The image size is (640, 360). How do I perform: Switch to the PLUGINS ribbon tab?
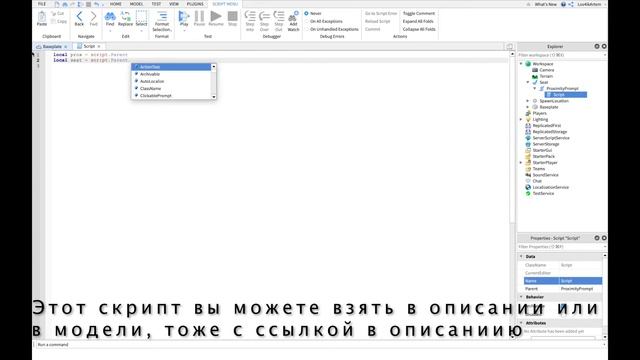pyautogui.click(x=195, y=4)
